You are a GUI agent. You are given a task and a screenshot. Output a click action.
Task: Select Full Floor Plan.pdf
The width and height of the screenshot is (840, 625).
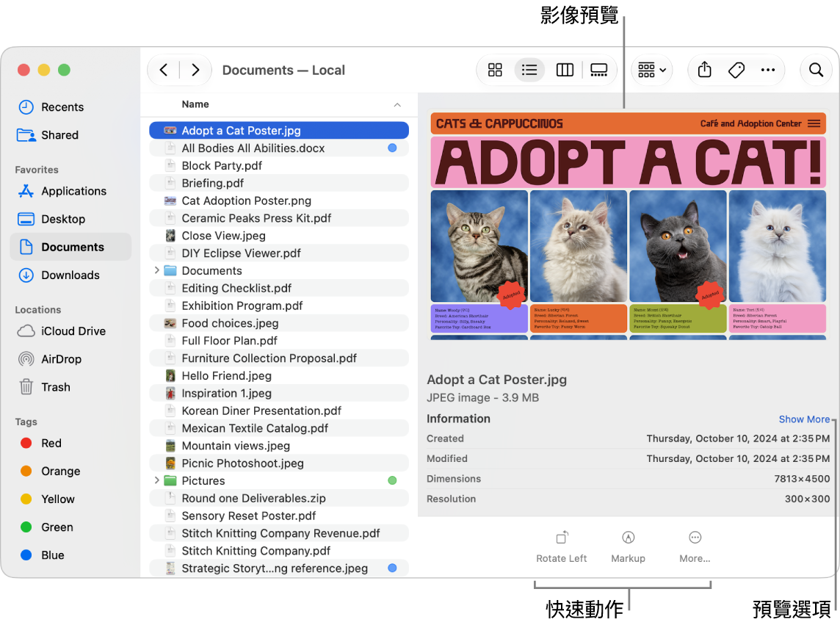(278, 340)
